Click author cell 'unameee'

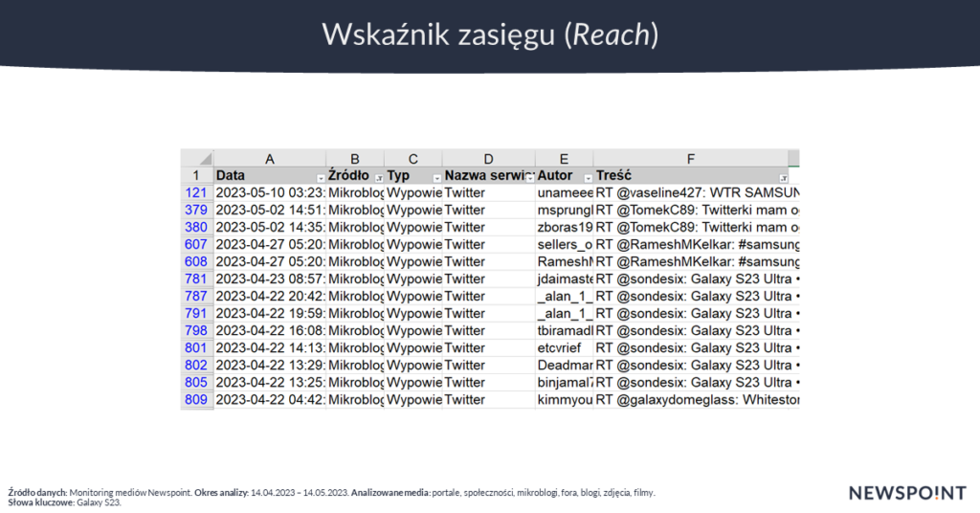[565, 192]
